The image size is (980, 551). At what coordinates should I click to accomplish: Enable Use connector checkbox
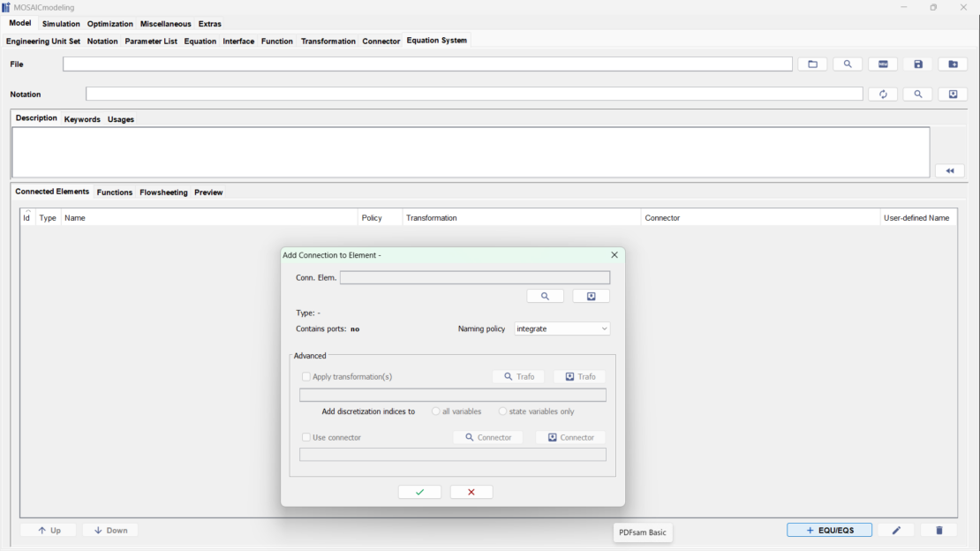(x=306, y=437)
